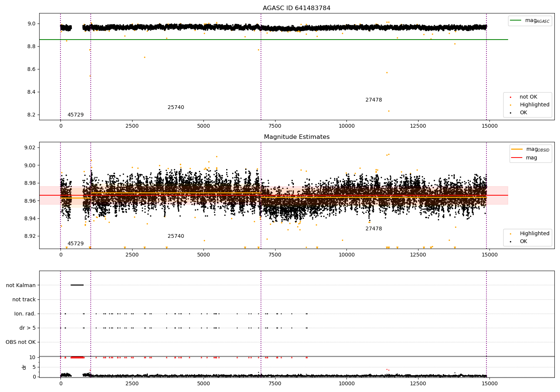Click the dr axis tick label 5
The height and width of the screenshot is (392, 560).
coord(34,367)
